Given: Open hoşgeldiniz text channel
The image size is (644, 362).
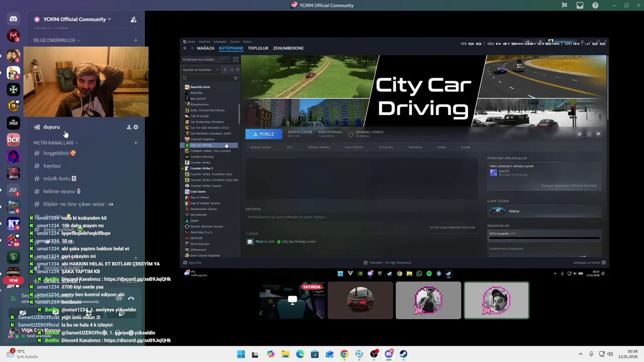Looking at the screenshot, I should [59, 153].
